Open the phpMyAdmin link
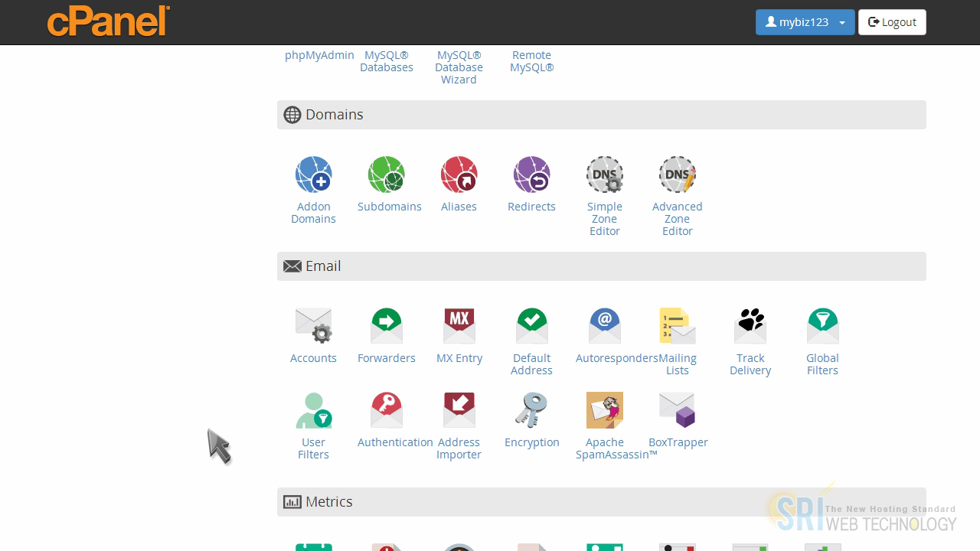The height and width of the screenshot is (551, 980). click(319, 55)
